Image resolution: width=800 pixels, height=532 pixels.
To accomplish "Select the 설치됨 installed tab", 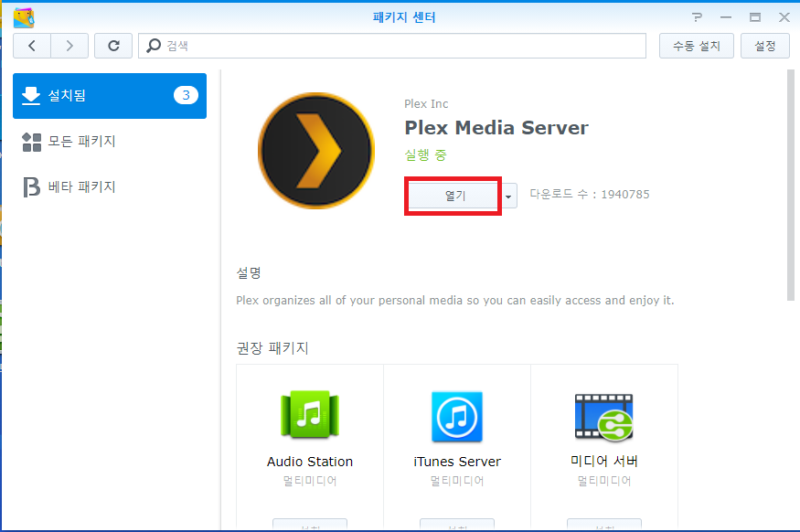I will click(110, 96).
